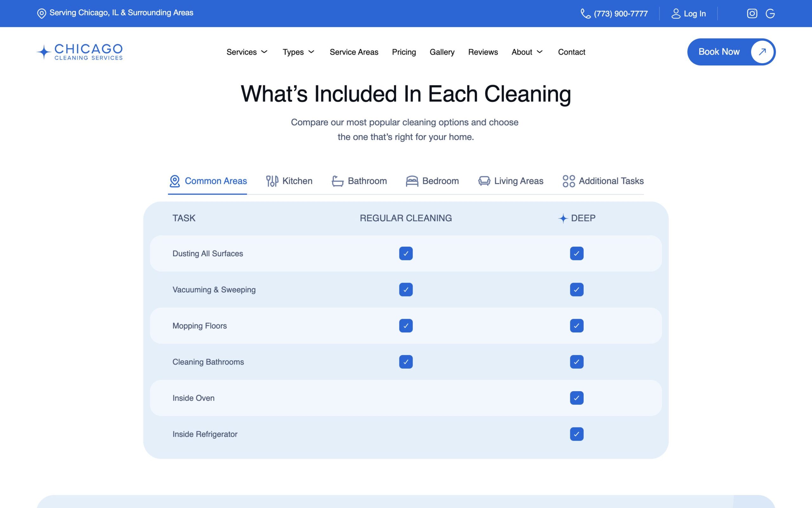Click the Common Areas pin icon
The height and width of the screenshot is (508, 812).
pos(174,181)
